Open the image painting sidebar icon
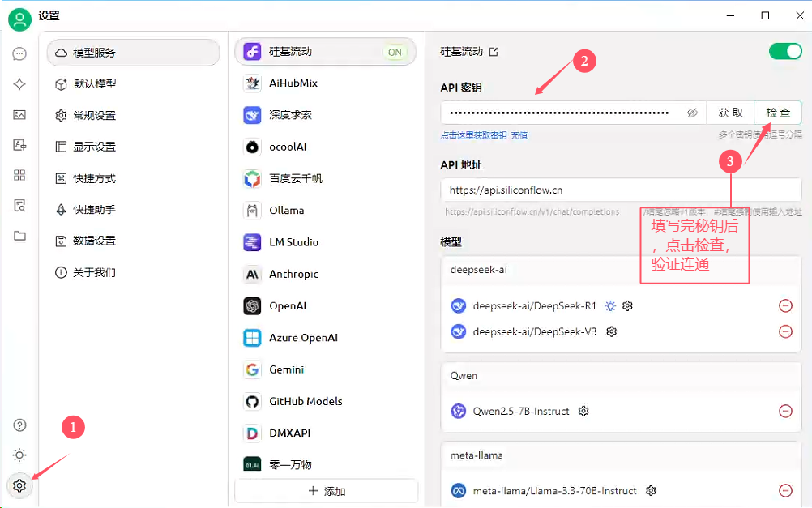Screen dimensions: 812x508 (19, 114)
